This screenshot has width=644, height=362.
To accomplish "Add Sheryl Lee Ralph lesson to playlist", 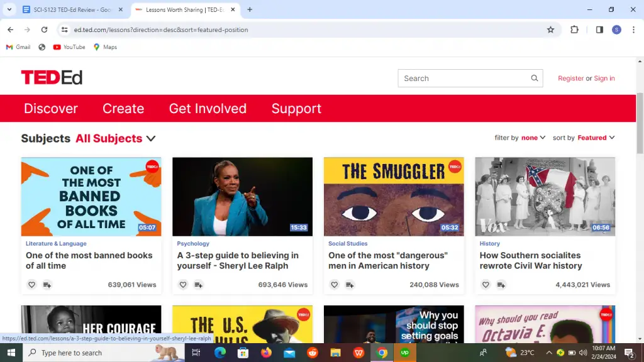I will click(x=198, y=285).
